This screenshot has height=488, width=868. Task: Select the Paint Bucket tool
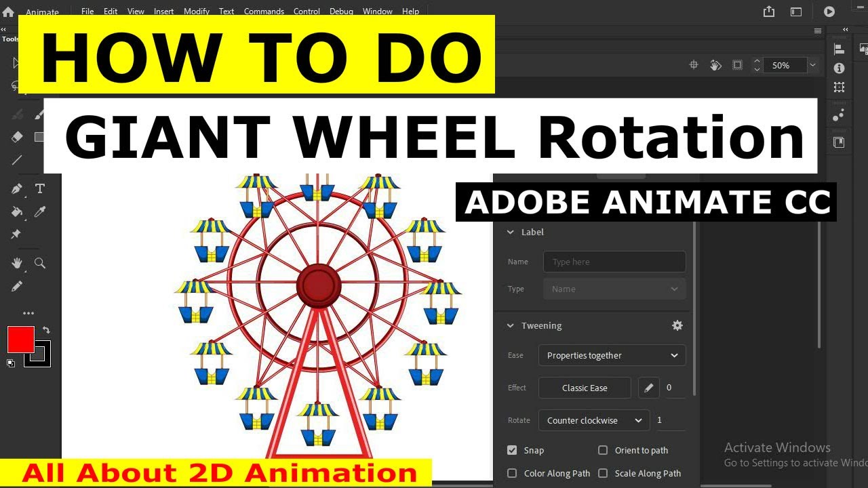(17, 212)
